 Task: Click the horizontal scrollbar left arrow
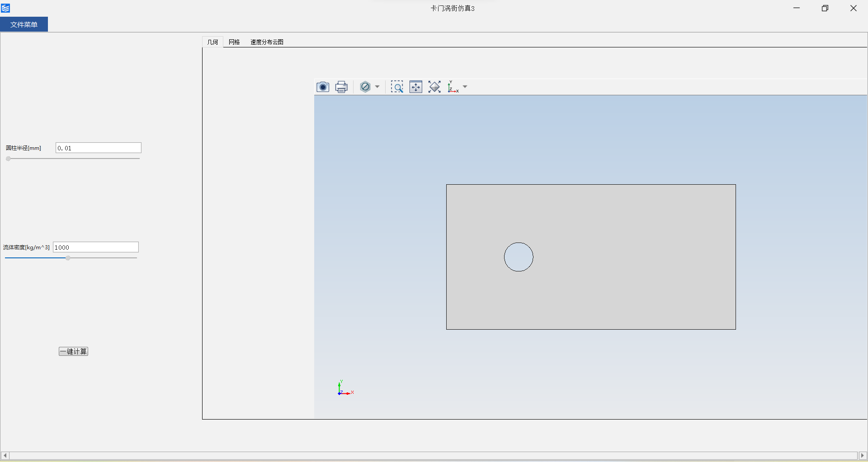click(5, 456)
